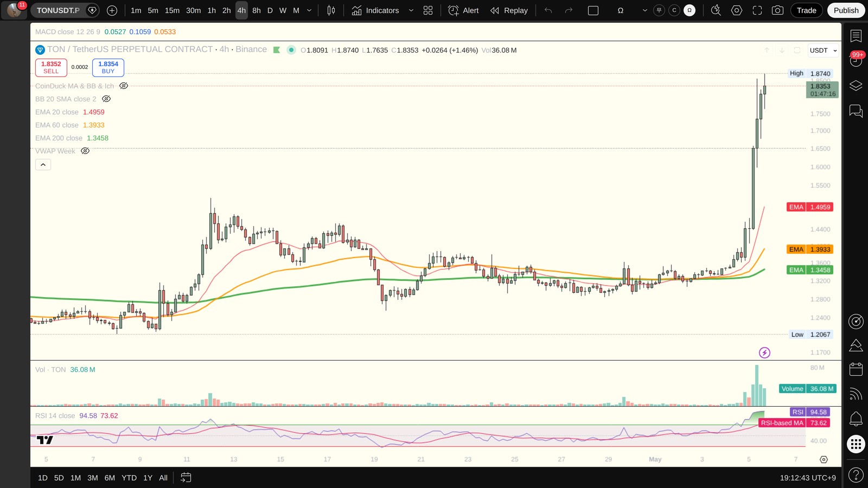Expand the time interval dropdown chevron
Image resolution: width=868 pixels, height=488 pixels.
click(x=309, y=10)
